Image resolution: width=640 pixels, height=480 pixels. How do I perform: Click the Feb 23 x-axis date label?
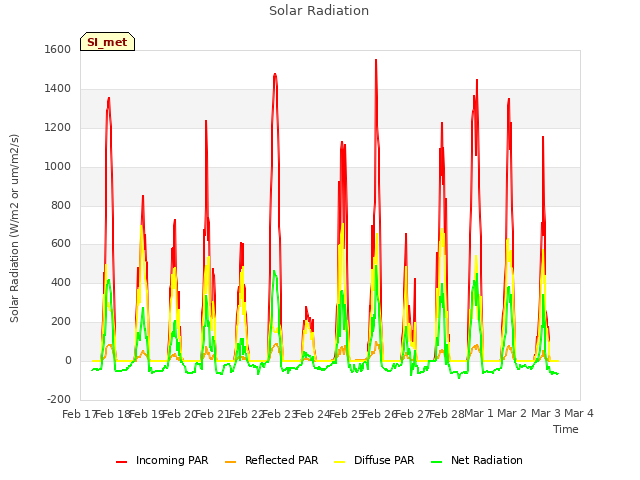tap(279, 414)
